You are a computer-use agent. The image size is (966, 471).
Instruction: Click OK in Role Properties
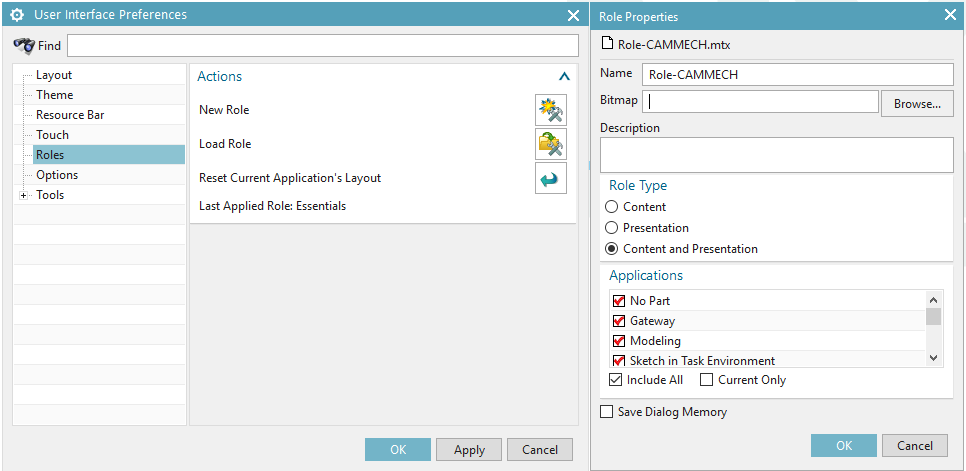pos(844,446)
